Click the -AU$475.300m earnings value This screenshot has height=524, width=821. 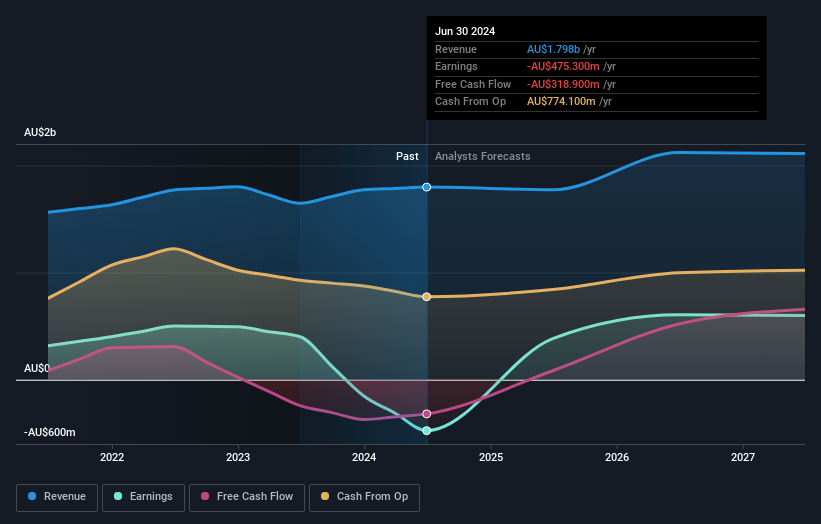(x=563, y=66)
